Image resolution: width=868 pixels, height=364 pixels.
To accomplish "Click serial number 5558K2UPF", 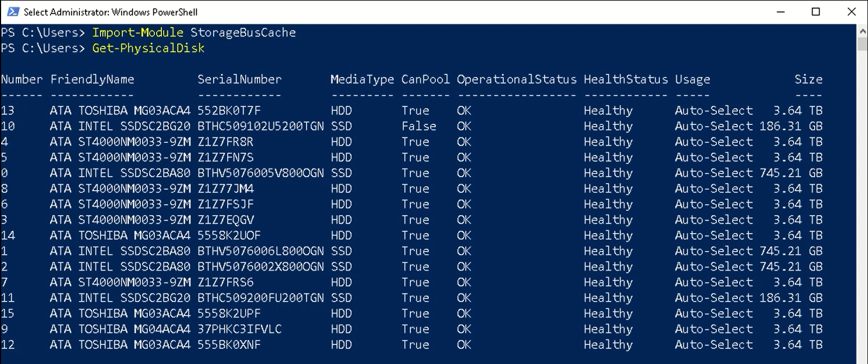I will pyautogui.click(x=229, y=314).
